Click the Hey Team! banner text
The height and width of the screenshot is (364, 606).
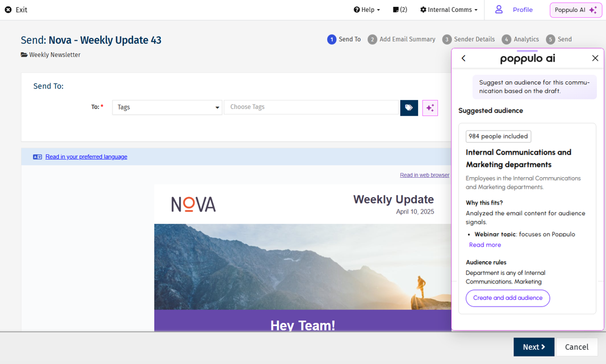tap(303, 325)
